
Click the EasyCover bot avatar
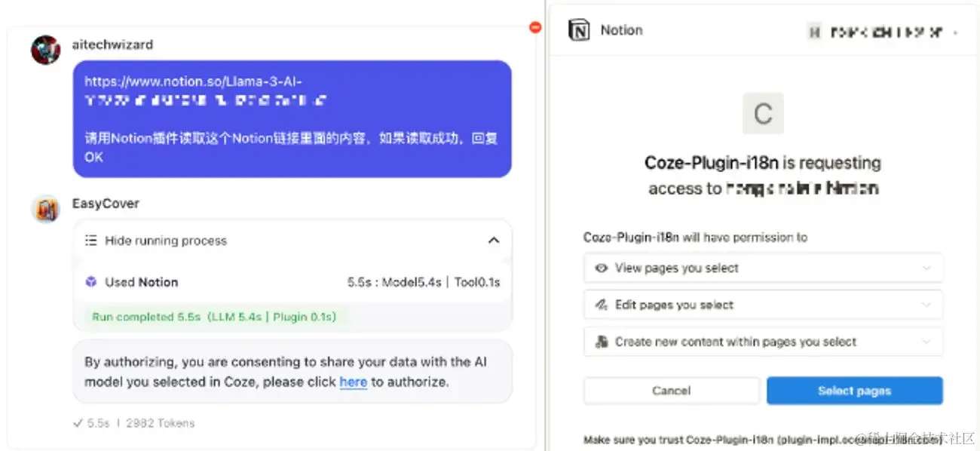[45, 209]
